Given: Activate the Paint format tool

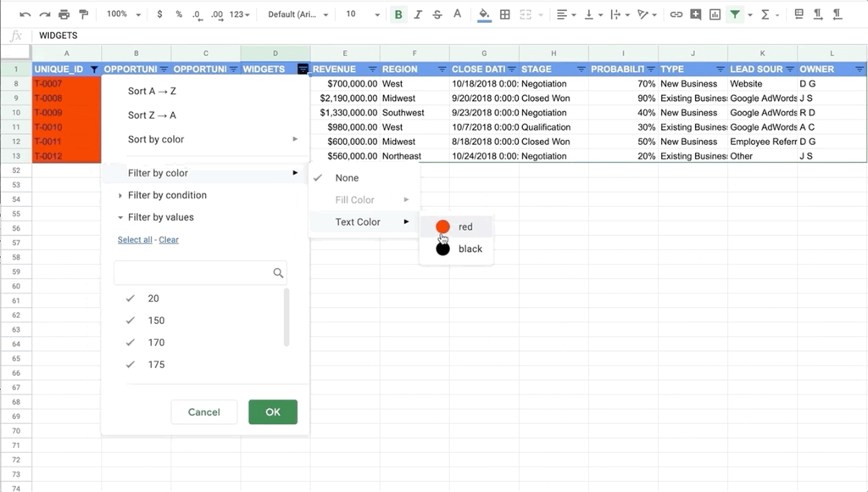Looking at the screenshot, I should 84,14.
